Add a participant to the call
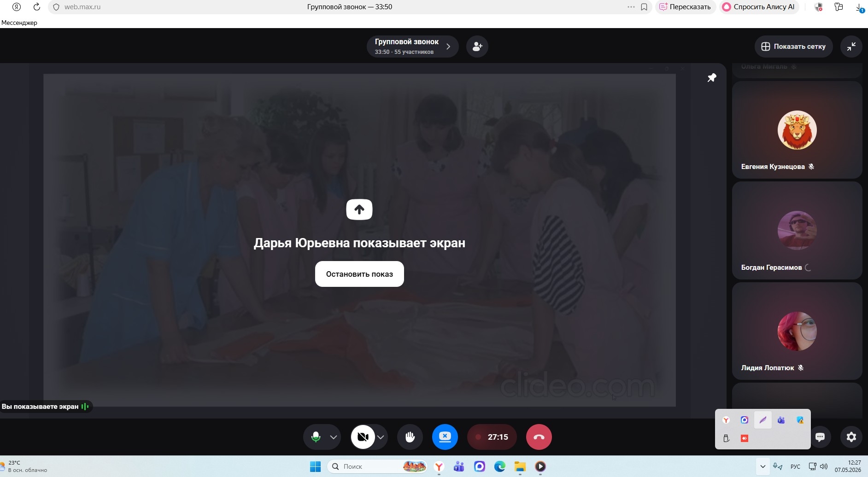The image size is (868, 477). point(477,47)
